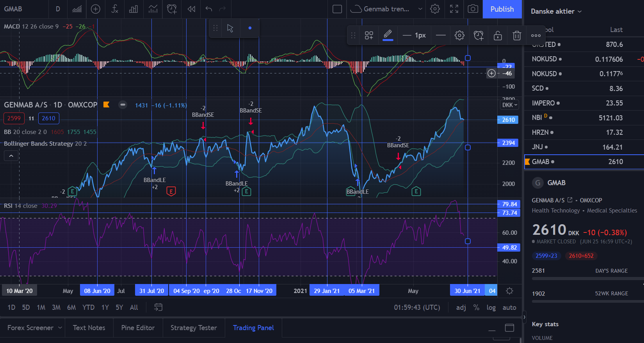Screen dimensions: 644x343
Task: Redo the last chart action
Action: [x=222, y=9]
